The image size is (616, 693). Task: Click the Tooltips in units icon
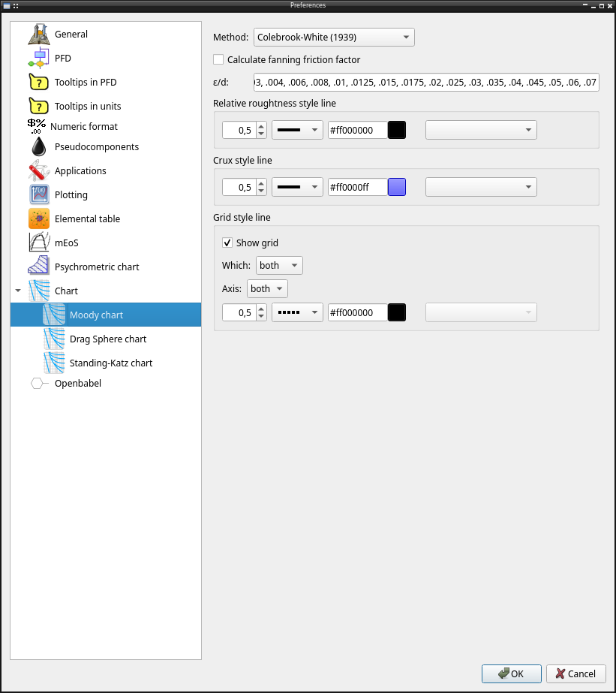pos(39,106)
